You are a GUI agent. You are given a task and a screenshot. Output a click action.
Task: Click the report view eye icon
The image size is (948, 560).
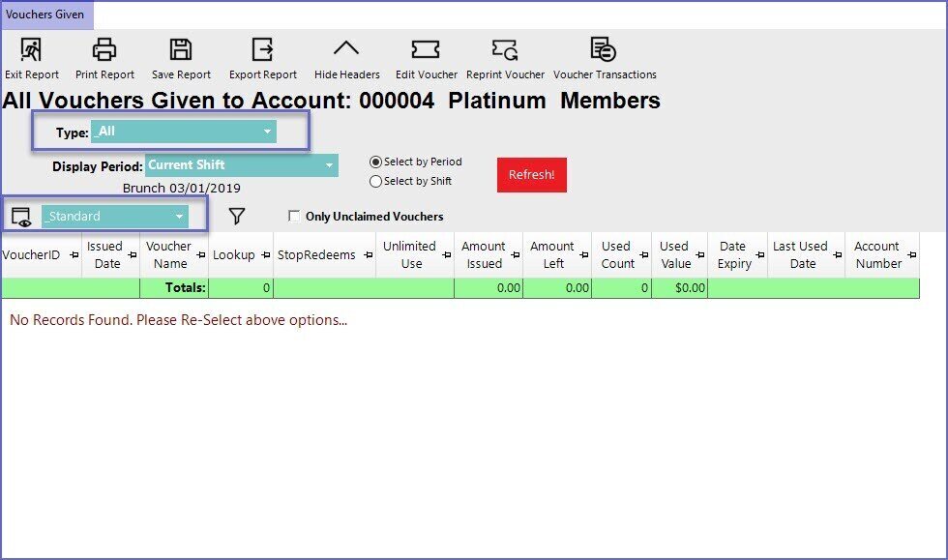click(x=21, y=217)
